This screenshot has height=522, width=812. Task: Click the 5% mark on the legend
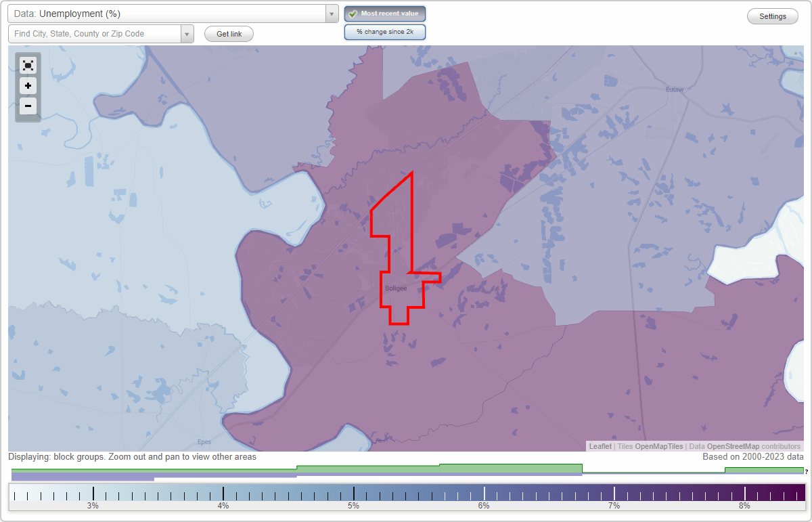(x=353, y=506)
